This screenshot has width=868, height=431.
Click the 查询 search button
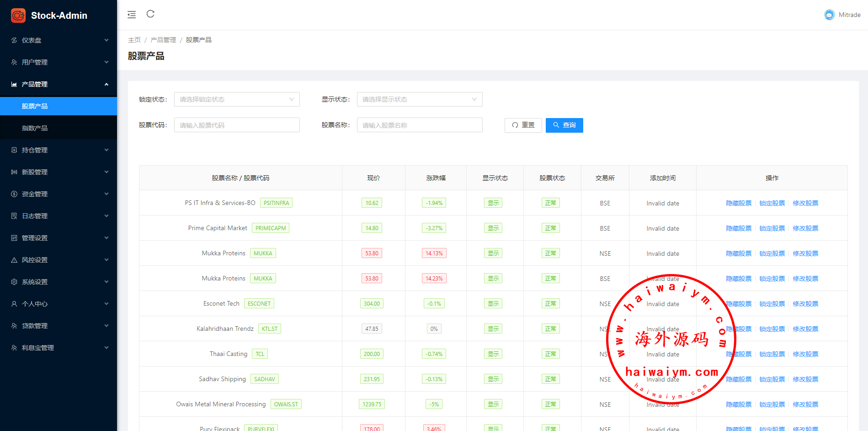[x=564, y=125]
